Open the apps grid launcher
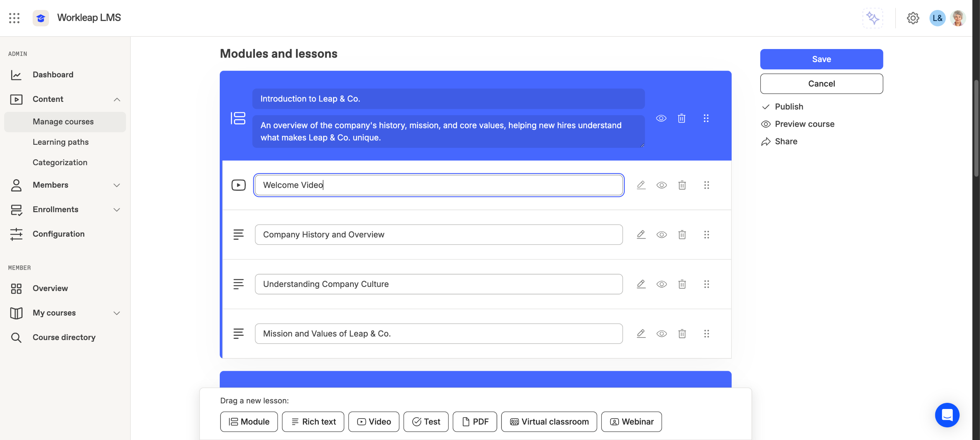This screenshot has height=440, width=980. [14, 18]
